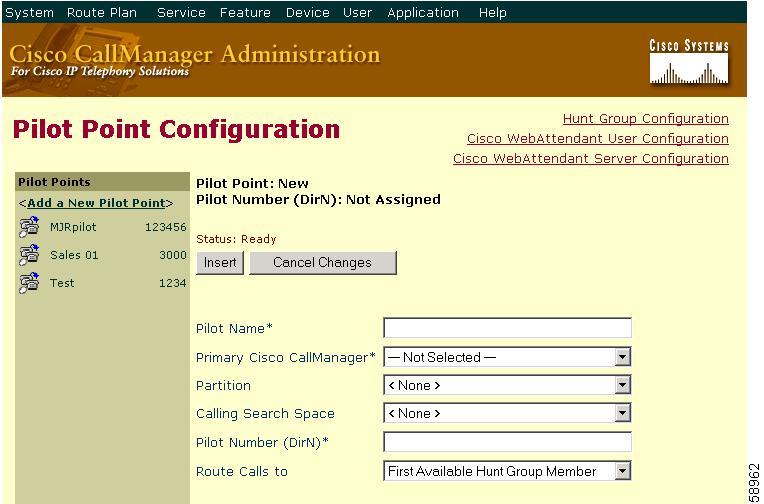Open the Route Calls to dropdown
Screen dimensions: 764x504
[x=507, y=471]
